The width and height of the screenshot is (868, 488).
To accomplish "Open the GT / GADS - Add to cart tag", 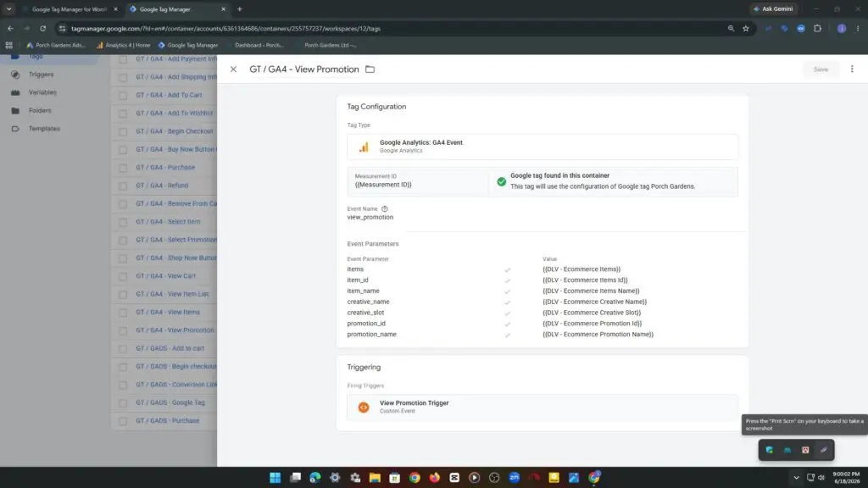I will click(170, 348).
